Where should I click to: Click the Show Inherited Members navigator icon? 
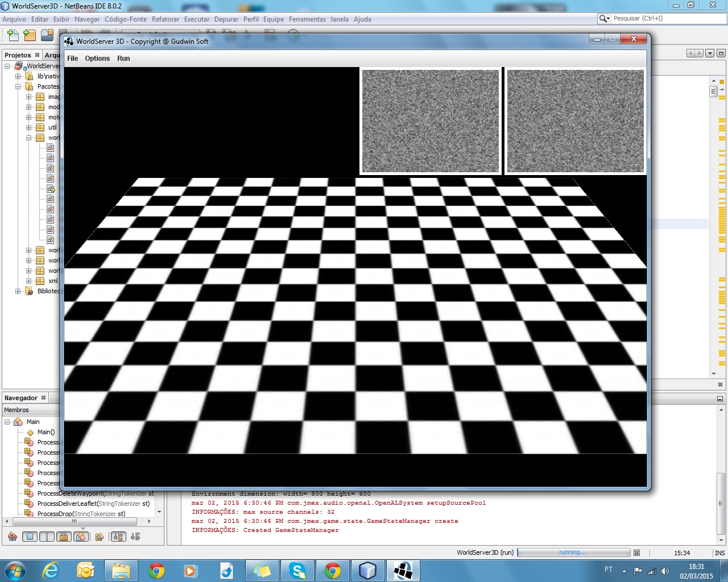point(13,537)
